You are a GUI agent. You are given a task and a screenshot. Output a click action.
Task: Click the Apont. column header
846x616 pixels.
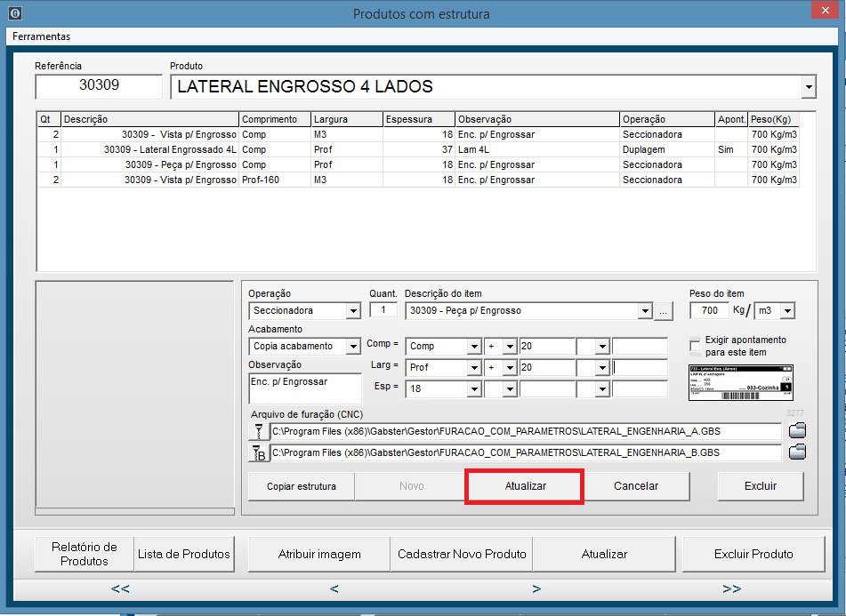tap(731, 119)
